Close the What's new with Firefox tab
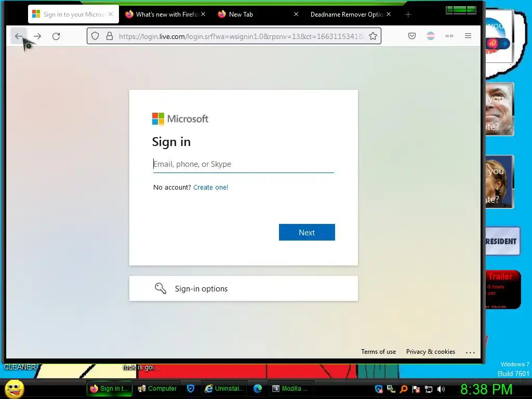532x399 pixels. click(203, 14)
